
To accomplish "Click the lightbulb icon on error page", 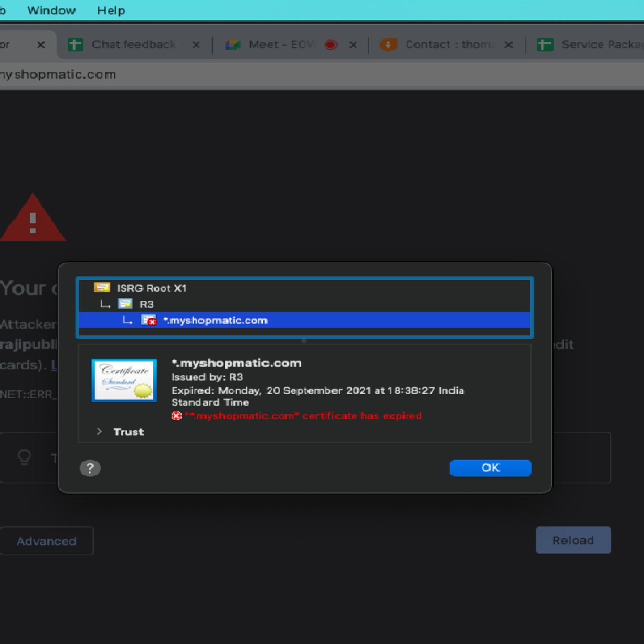I will 24,457.
